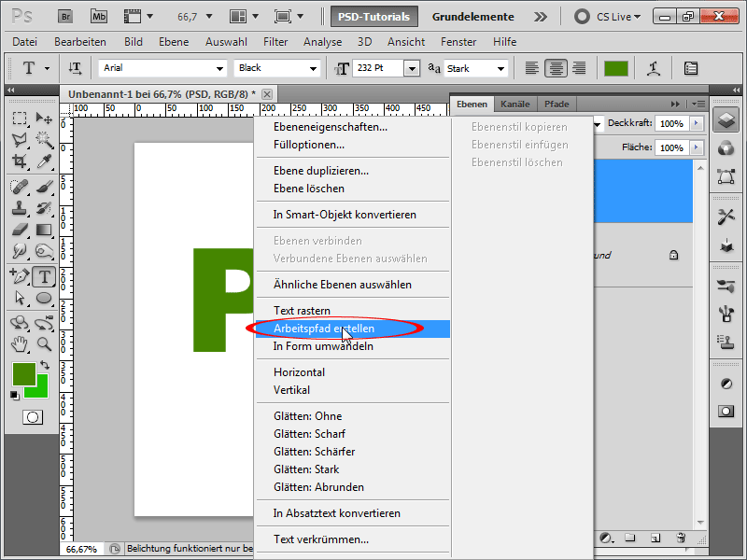
Task: Choose Text verkrümmen... entry
Action: (x=353, y=539)
